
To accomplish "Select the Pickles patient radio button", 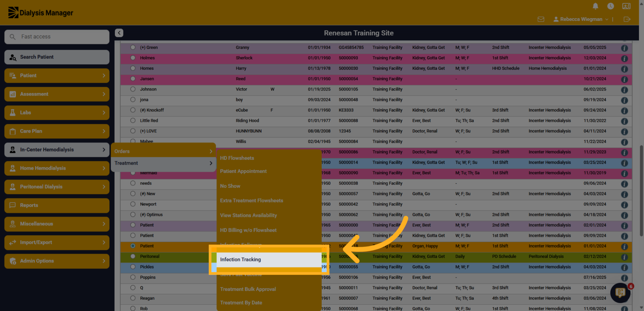I will click(x=133, y=267).
